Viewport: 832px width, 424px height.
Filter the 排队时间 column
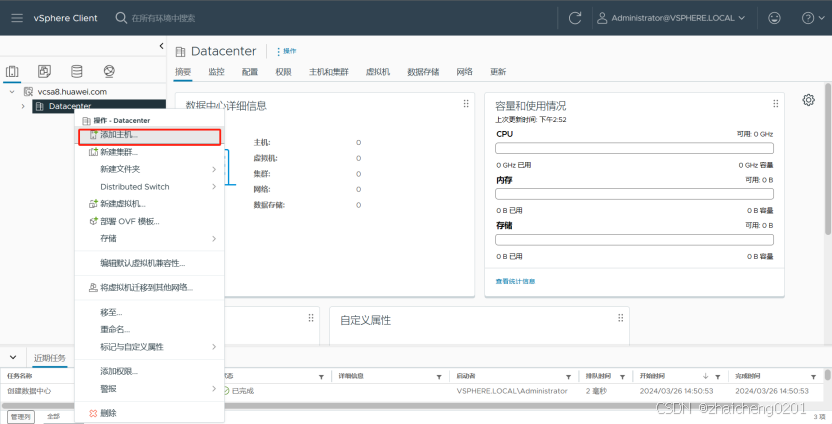[x=622, y=377]
